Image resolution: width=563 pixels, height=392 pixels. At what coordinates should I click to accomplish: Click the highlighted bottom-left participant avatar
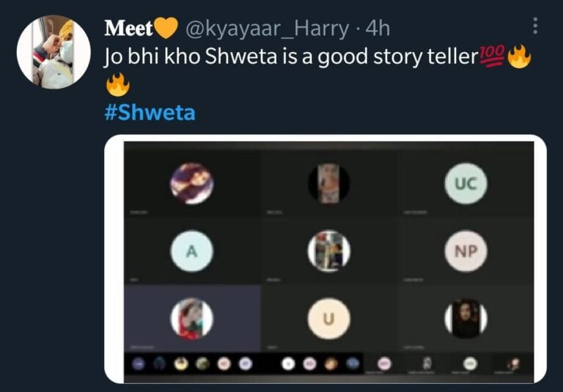point(192,319)
